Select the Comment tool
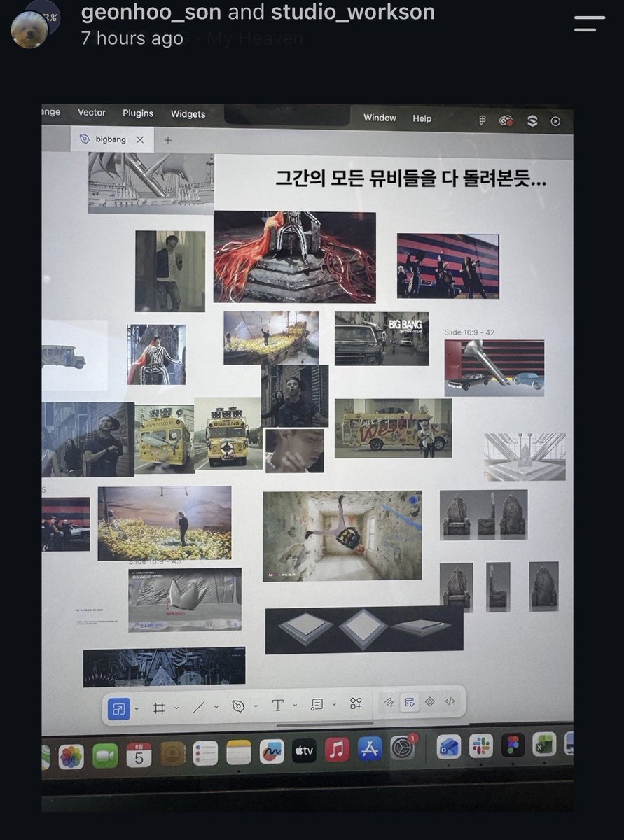The width and height of the screenshot is (624, 840). point(317,704)
